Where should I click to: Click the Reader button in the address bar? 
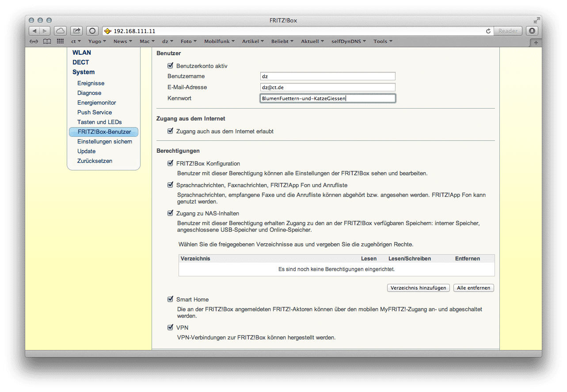click(x=508, y=31)
